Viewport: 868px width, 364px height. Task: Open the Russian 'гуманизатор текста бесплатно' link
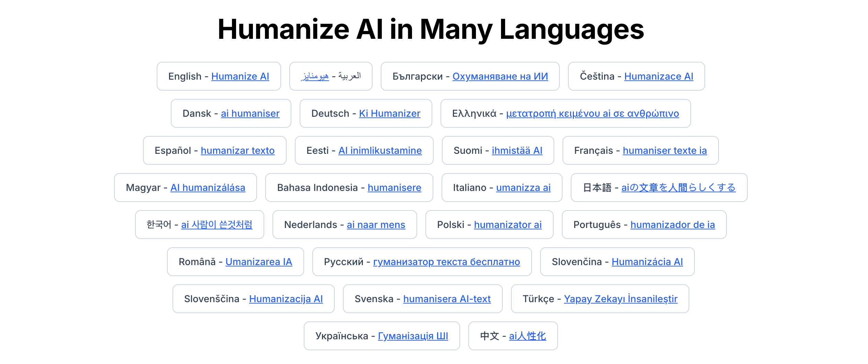(447, 262)
